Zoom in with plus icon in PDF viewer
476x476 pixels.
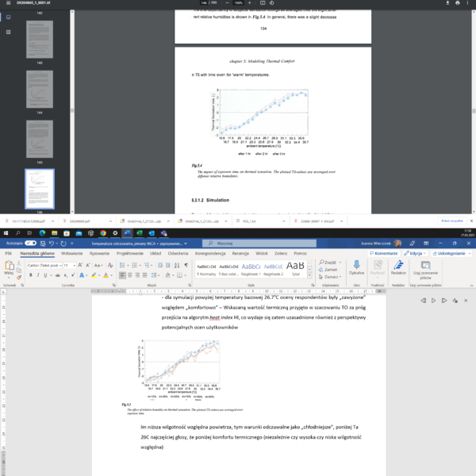pos(250,2)
